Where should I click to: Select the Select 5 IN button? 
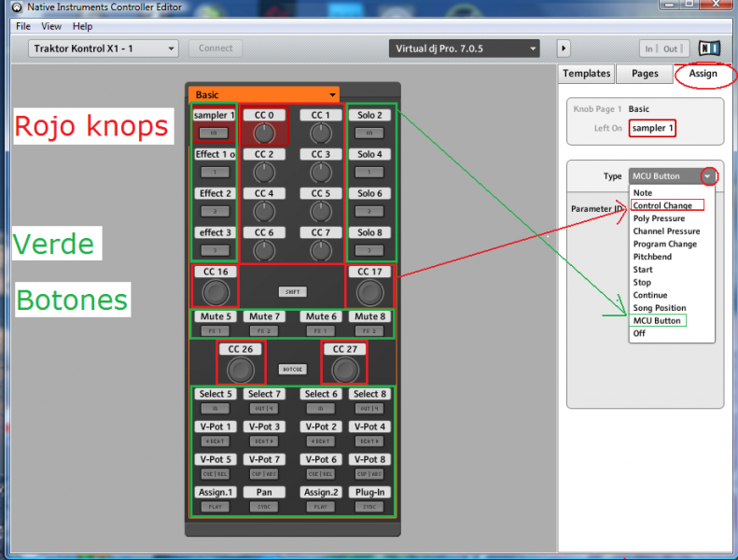pyautogui.click(x=216, y=409)
